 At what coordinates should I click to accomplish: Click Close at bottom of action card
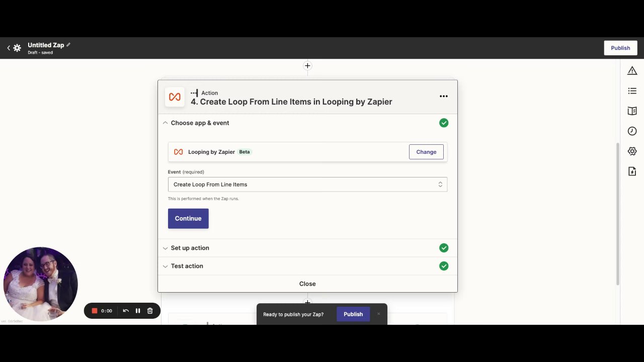coord(307,284)
